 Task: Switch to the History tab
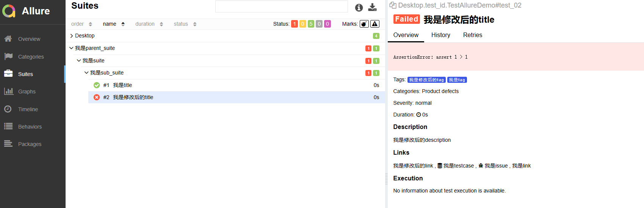point(440,35)
